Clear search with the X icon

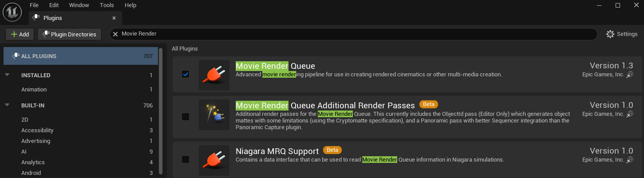pos(115,34)
